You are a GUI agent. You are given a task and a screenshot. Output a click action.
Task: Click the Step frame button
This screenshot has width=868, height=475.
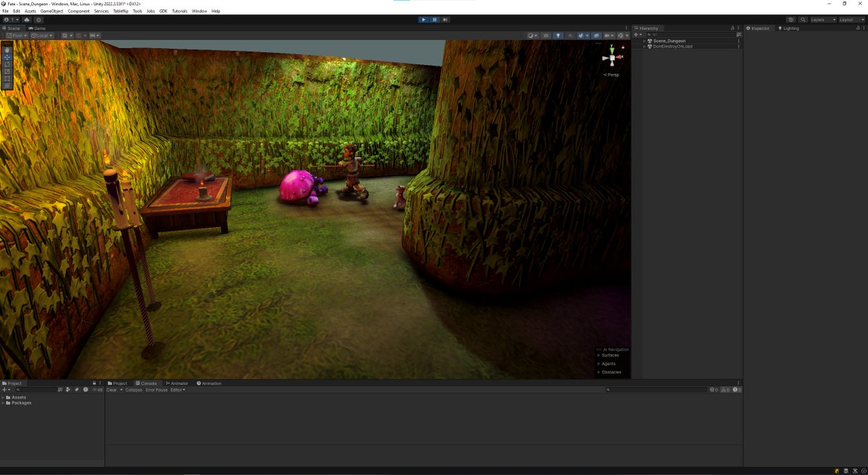[x=445, y=20]
